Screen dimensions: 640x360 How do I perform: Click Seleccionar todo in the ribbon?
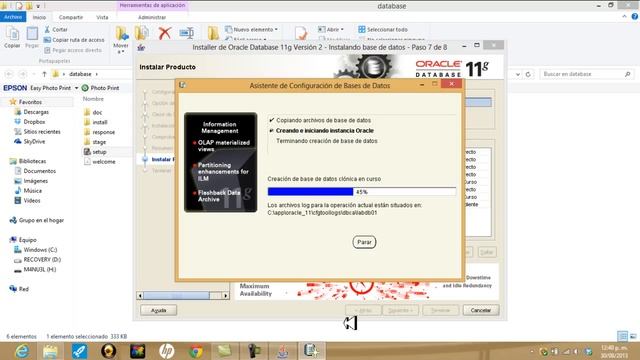coord(383,29)
